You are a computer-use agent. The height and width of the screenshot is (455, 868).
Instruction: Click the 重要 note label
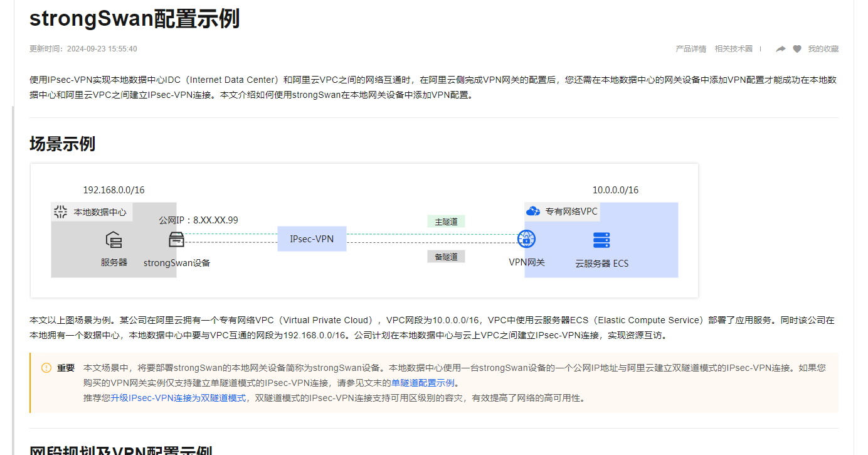[66, 368]
